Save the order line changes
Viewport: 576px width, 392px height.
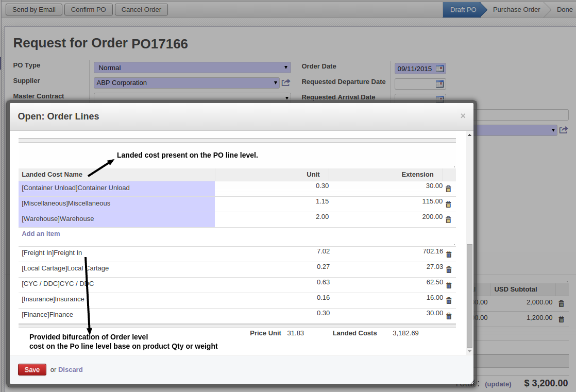click(32, 369)
